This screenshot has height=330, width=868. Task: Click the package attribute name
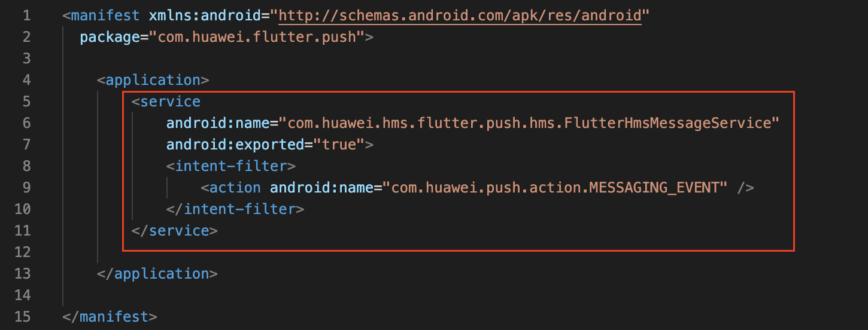pos(110,37)
